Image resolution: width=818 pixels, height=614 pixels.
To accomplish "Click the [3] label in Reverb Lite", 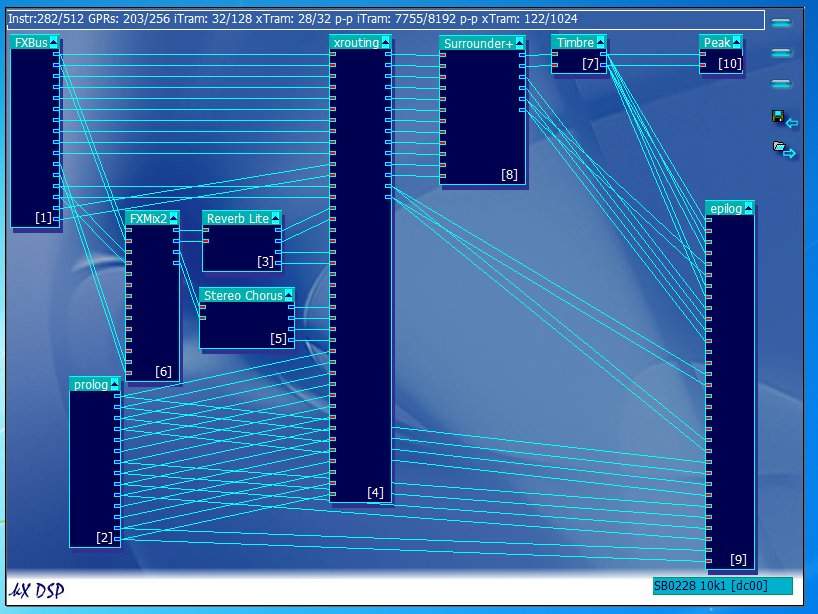I will pyautogui.click(x=266, y=261).
